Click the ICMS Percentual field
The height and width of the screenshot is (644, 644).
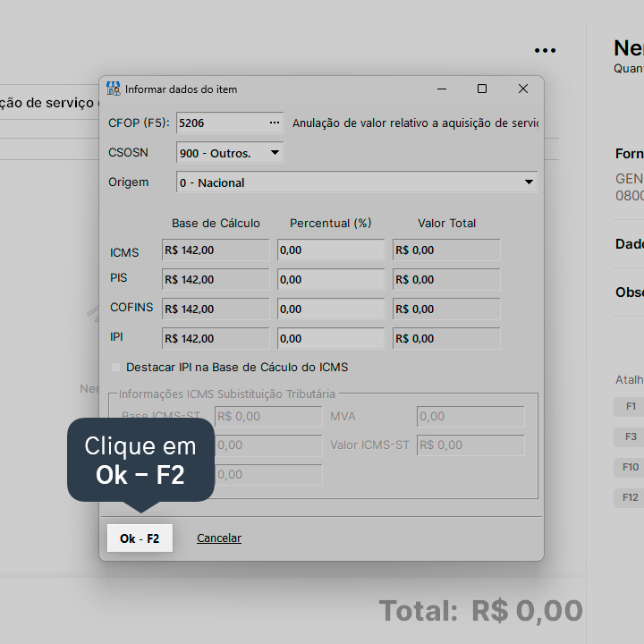tap(331, 250)
